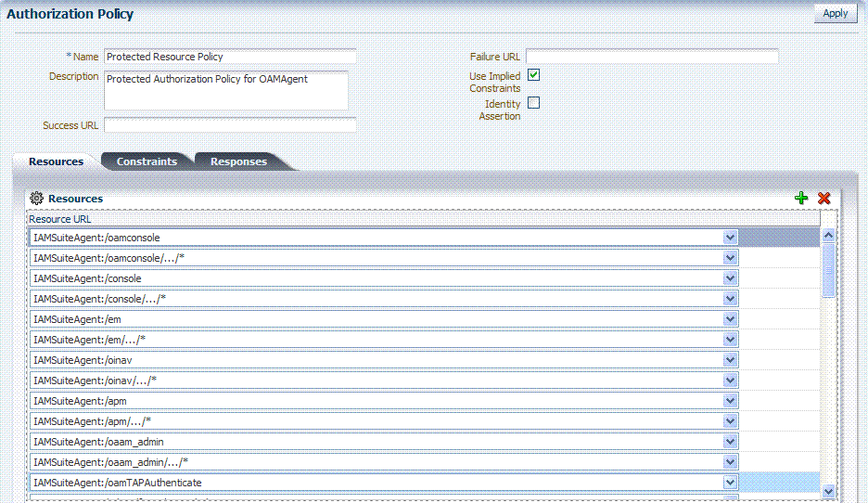The width and height of the screenshot is (868, 503).
Task: Click the green plus add resource icon
Action: point(801,199)
